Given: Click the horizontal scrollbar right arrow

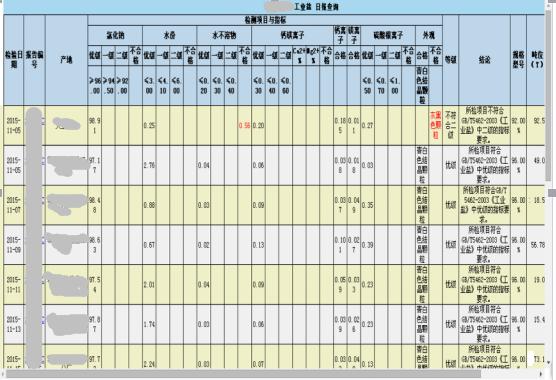Looking at the screenshot, I should (x=541, y=374).
